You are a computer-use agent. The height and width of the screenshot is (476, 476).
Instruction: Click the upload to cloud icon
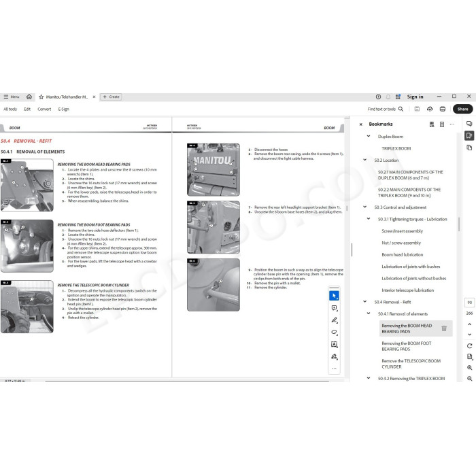pyautogui.click(x=430, y=109)
